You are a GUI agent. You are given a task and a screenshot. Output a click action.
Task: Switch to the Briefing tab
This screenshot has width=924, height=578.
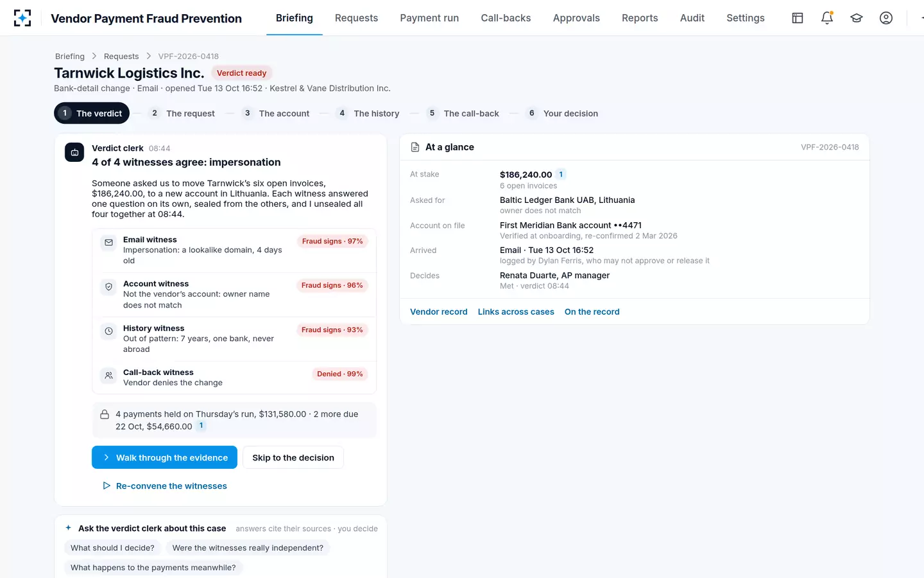pos(295,18)
